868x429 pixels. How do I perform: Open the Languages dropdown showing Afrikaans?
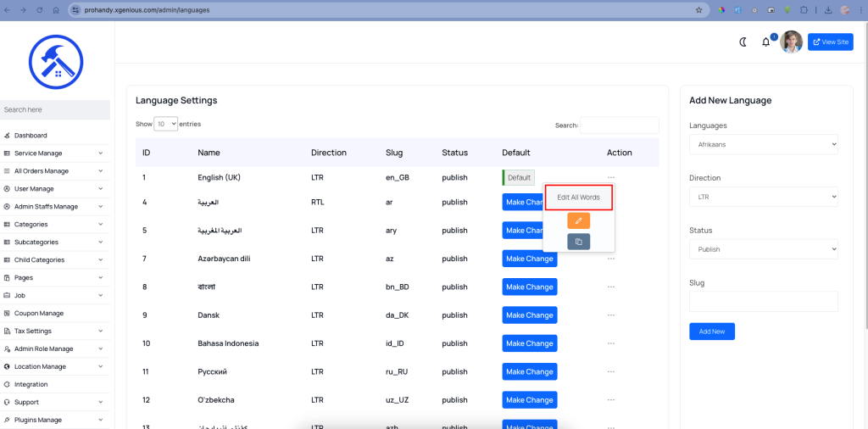(764, 144)
